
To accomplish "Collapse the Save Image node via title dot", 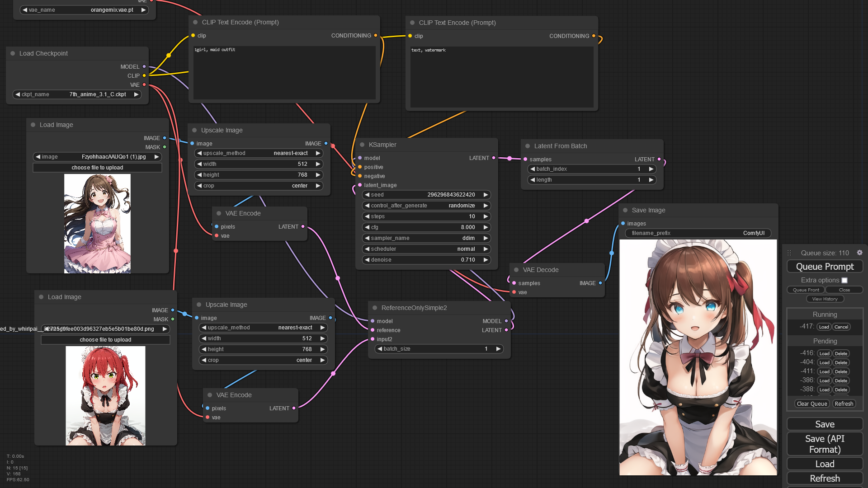I will (625, 210).
